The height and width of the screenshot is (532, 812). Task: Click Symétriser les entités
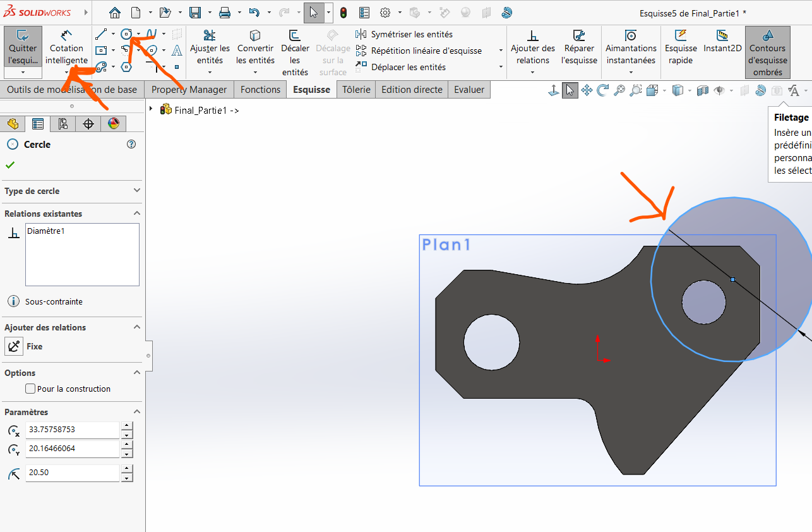404,34
